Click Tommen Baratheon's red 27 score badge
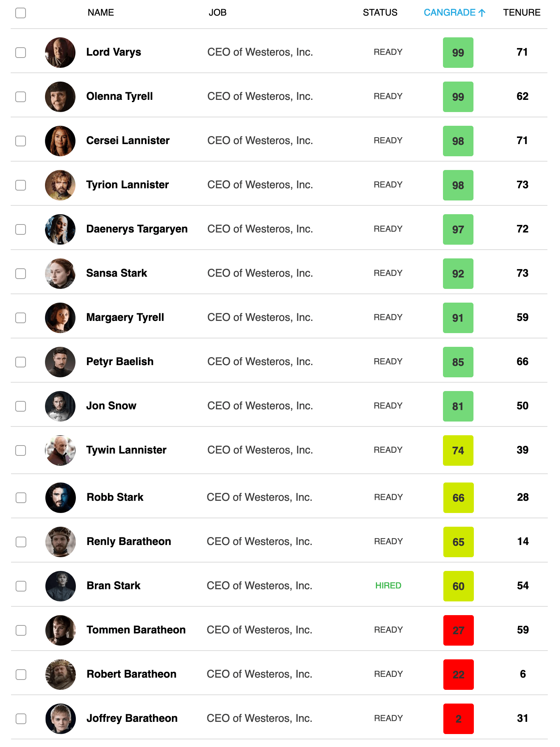560x747 pixels. point(459,630)
